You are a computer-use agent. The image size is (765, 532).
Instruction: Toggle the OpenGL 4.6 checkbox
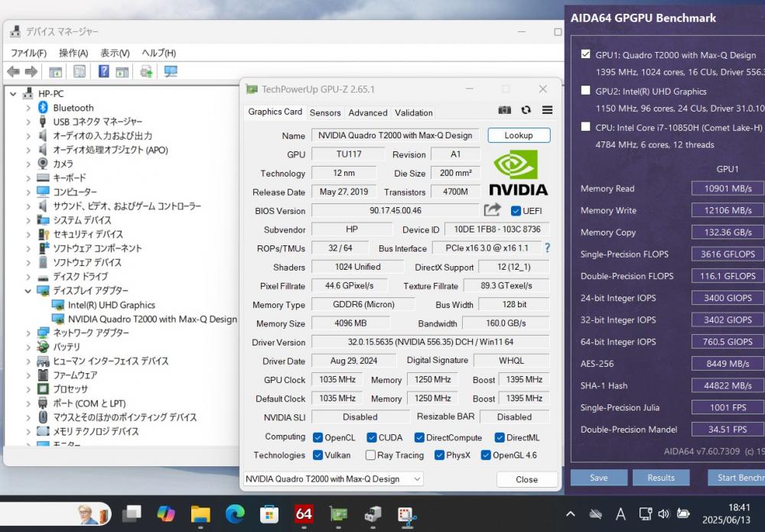[x=486, y=455]
